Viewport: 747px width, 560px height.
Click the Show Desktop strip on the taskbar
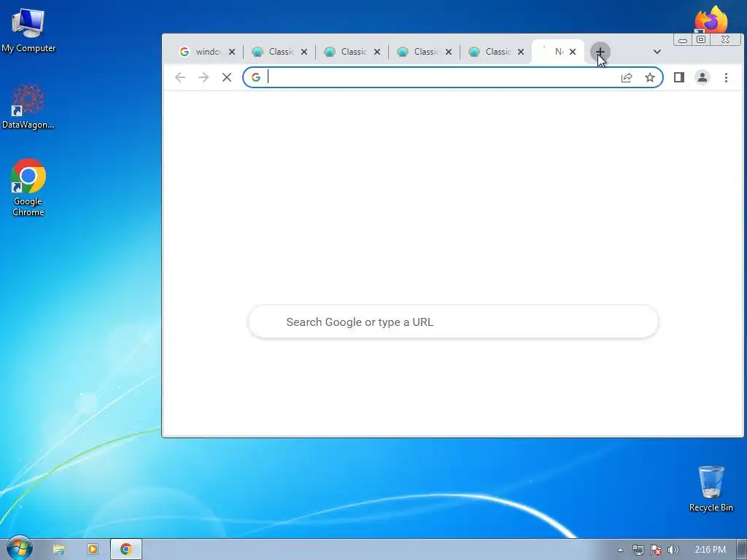point(741,549)
